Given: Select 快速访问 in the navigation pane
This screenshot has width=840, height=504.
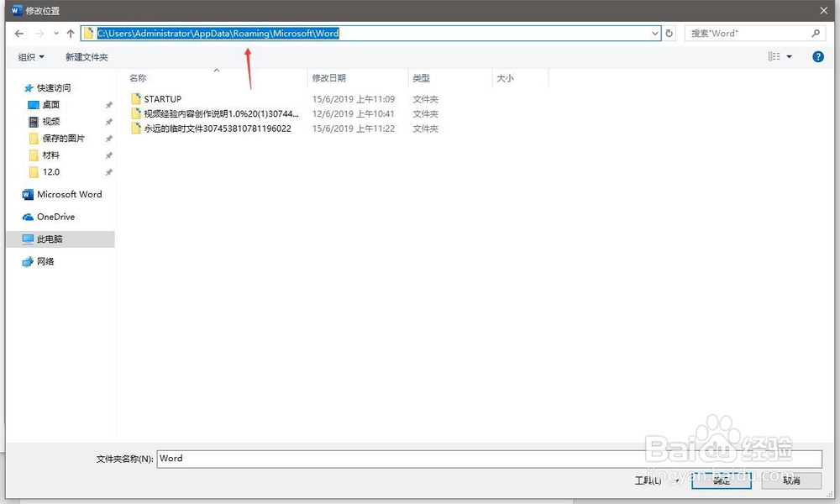Looking at the screenshot, I should pos(54,88).
